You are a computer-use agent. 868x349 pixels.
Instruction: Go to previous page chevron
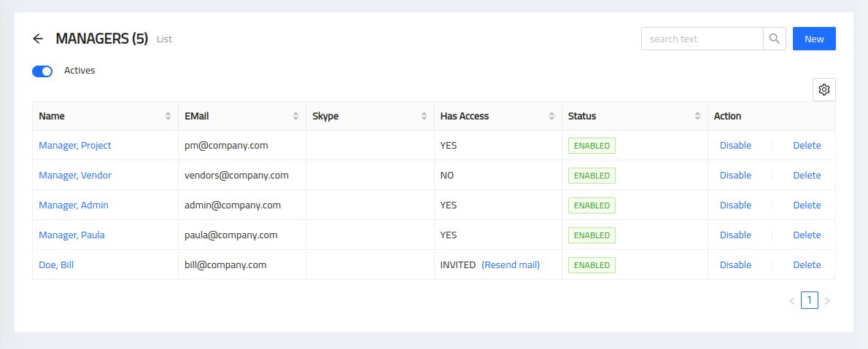point(792,301)
